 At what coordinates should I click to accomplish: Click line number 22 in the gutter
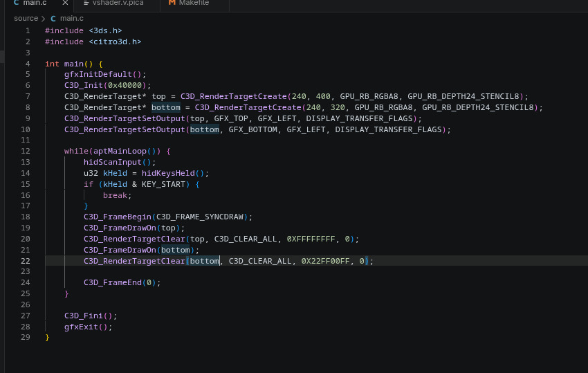pos(25,261)
